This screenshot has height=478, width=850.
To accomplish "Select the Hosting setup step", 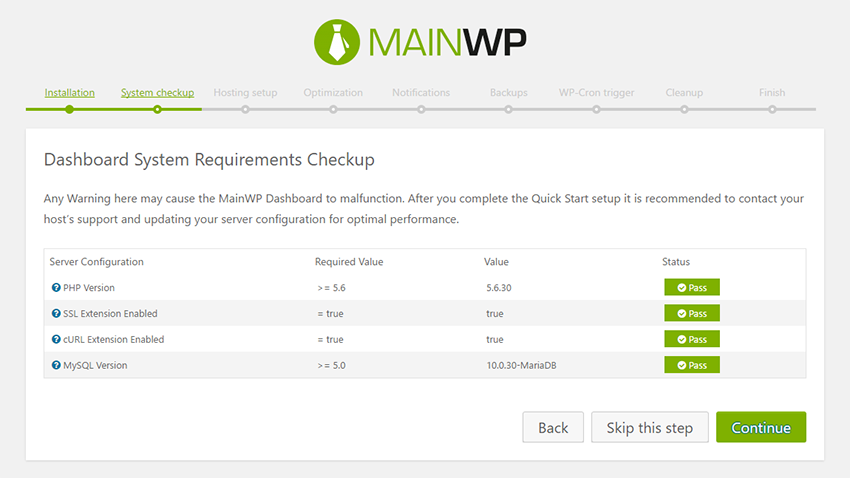I will pyautogui.click(x=245, y=93).
